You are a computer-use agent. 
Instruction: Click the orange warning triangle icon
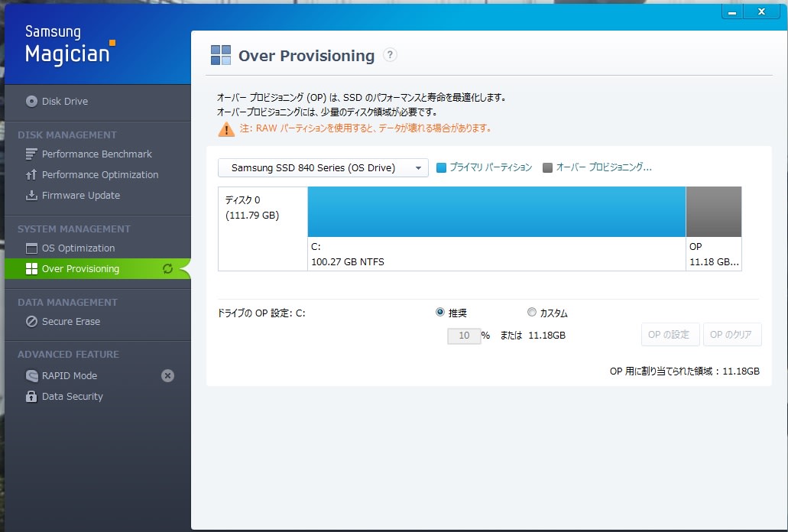tap(226, 130)
